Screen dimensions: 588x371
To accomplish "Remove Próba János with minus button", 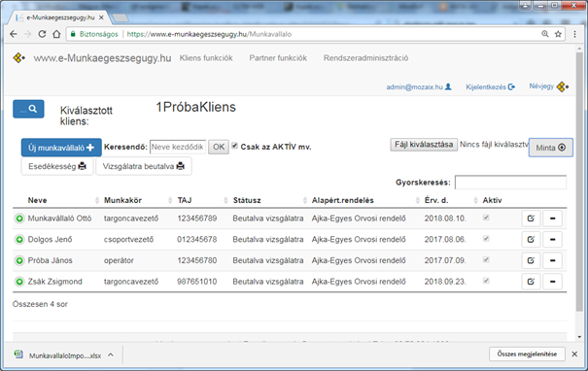I will (552, 260).
